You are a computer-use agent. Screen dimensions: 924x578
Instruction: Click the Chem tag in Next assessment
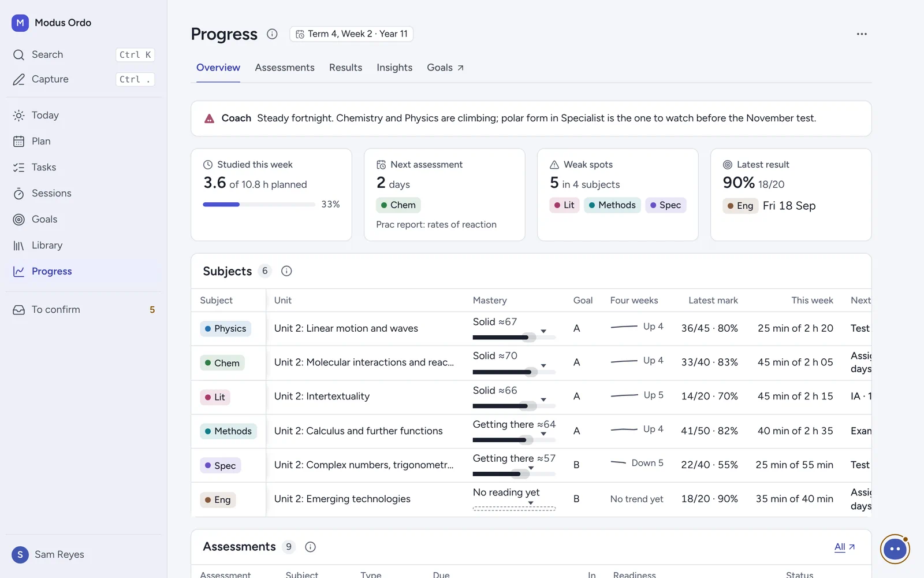click(x=398, y=205)
